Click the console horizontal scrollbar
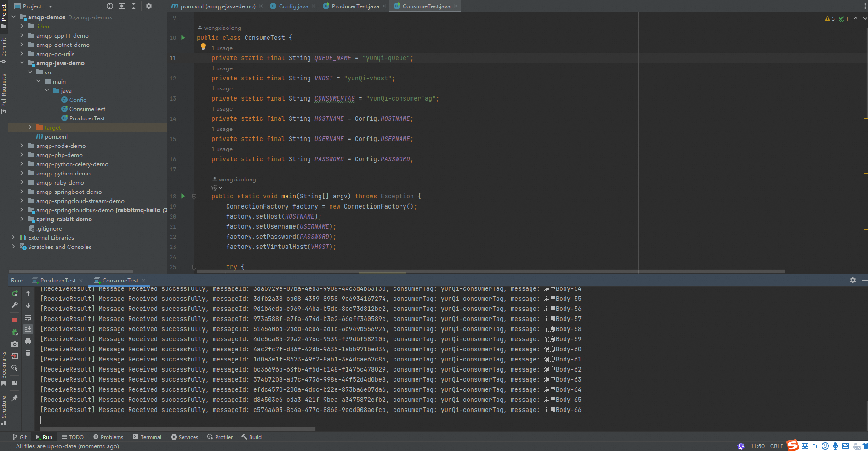The height and width of the screenshot is (451, 868). pos(177,429)
